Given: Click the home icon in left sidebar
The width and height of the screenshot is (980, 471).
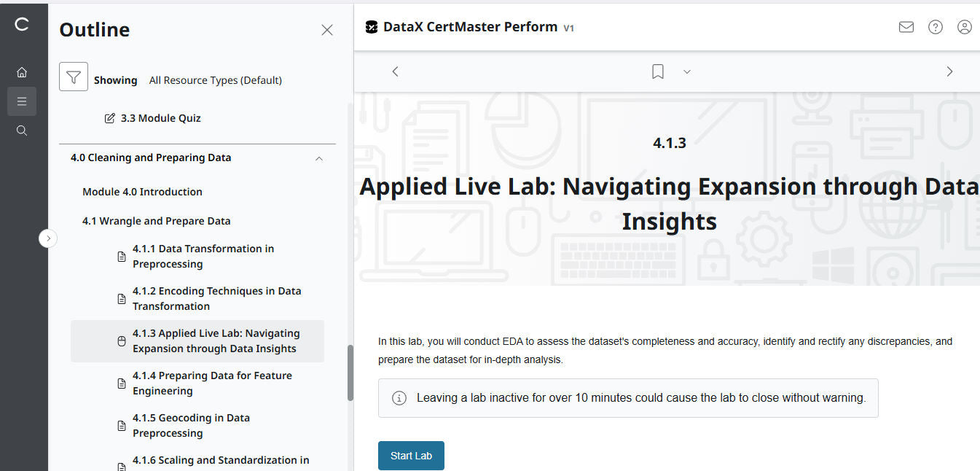Looking at the screenshot, I should [x=22, y=72].
